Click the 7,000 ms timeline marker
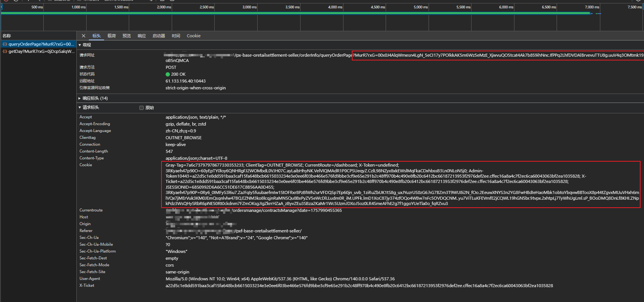 tap(592, 7)
